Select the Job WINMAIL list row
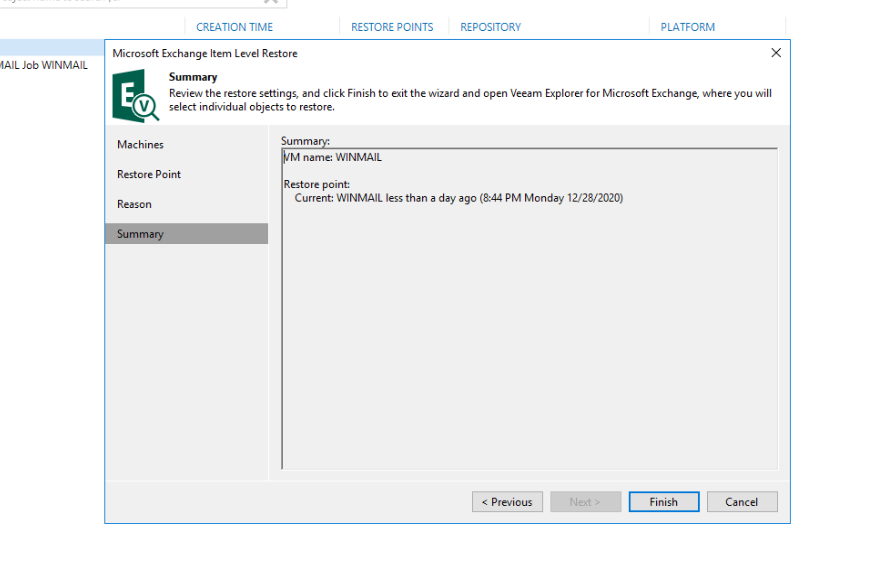The height and width of the screenshot is (565, 894). 45,65
